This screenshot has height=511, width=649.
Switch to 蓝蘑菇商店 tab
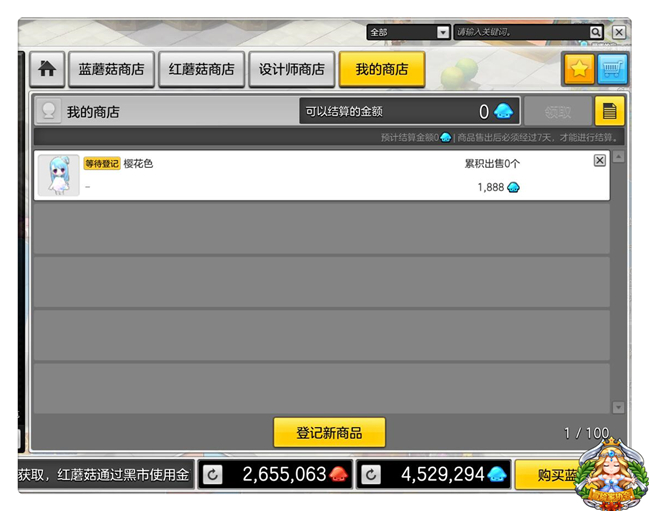coord(111,70)
